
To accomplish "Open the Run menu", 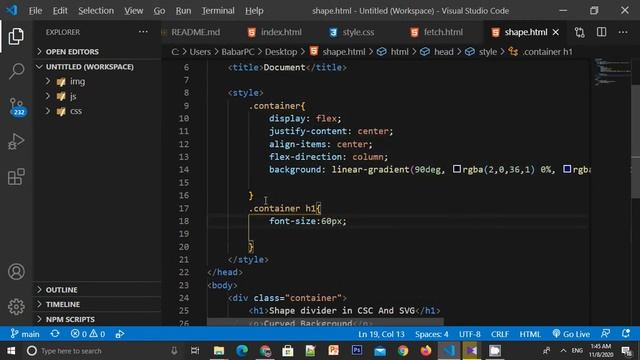I will [x=183, y=11].
